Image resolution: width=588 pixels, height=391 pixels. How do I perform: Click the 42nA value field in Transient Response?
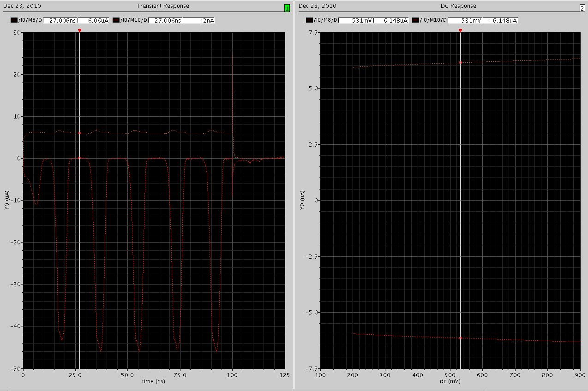tap(199, 20)
